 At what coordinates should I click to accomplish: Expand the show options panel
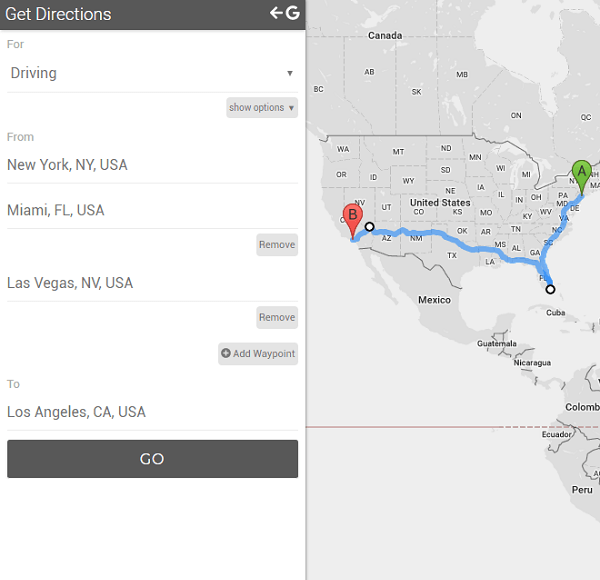click(262, 108)
